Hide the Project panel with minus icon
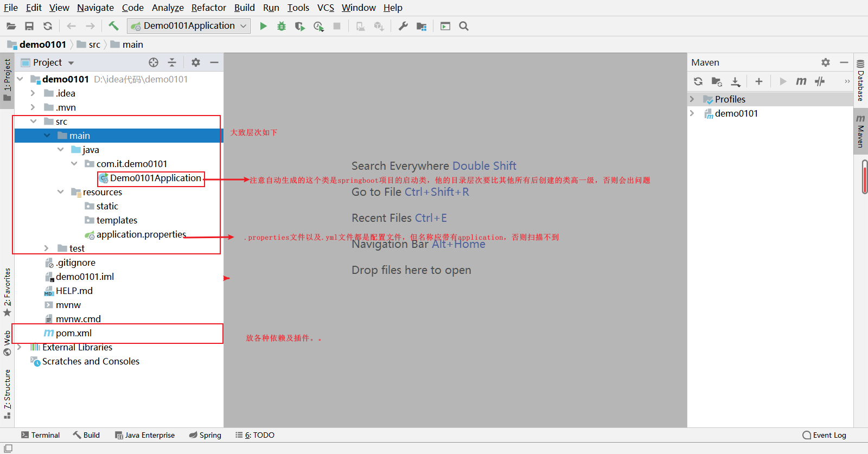868x454 pixels. 214,62
